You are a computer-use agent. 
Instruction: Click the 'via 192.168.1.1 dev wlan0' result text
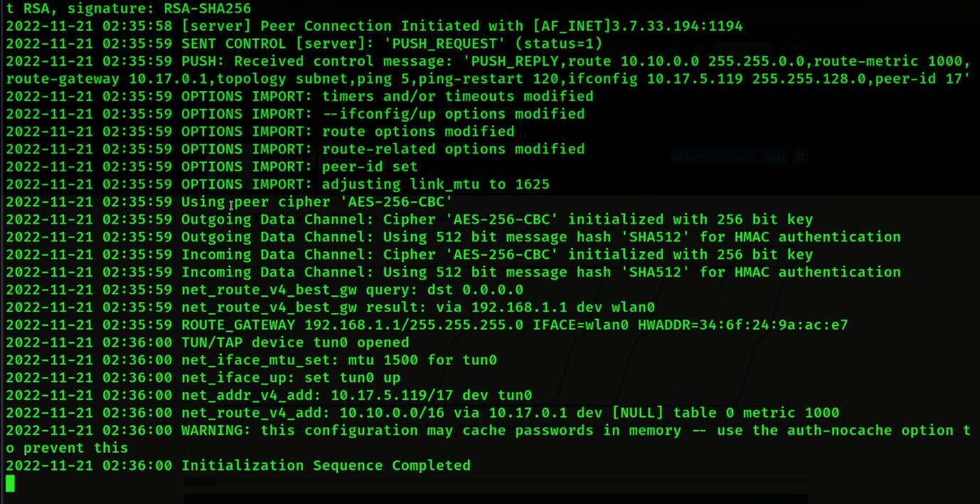tap(553, 308)
